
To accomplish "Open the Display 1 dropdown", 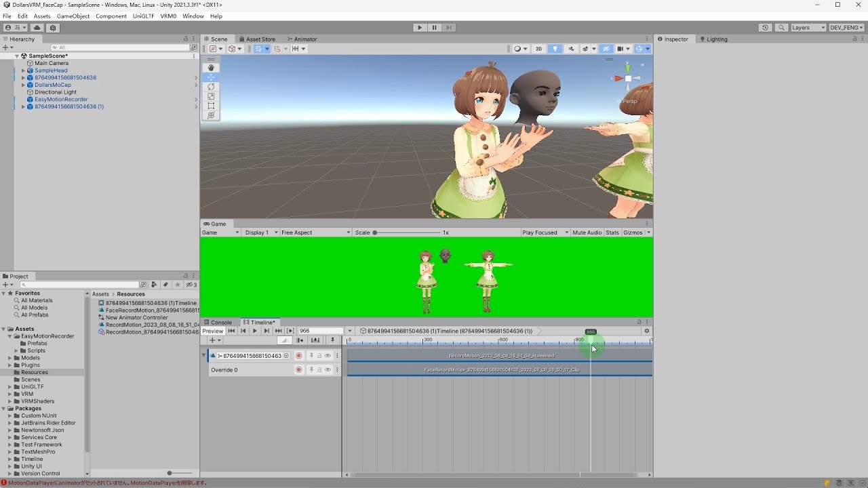I will click(x=260, y=232).
